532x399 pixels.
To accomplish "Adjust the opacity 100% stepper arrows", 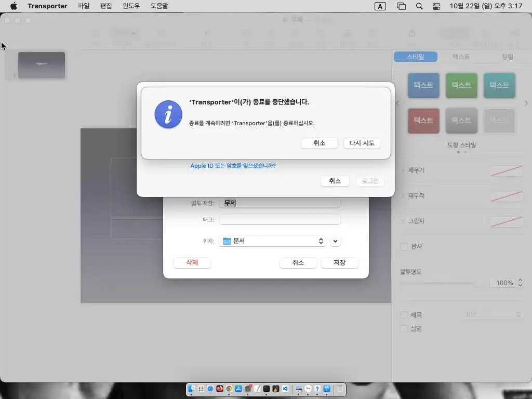I will click(x=520, y=283).
